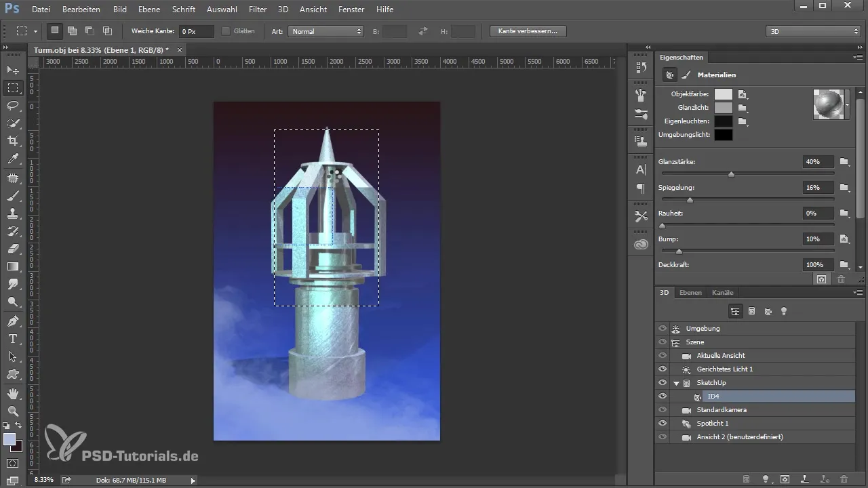Image resolution: width=868 pixels, height=488 pixels.
Task: Toggle visibility of Szene
Action: click(663, 342)
